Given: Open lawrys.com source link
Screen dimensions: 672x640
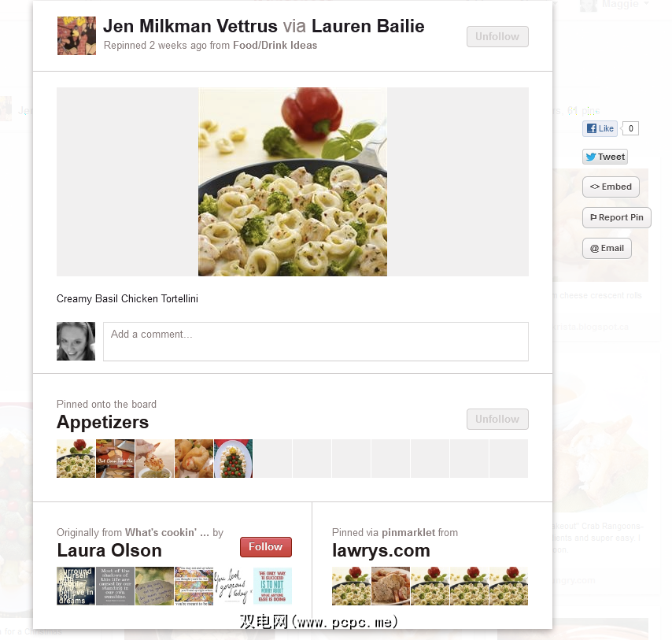Looking at the screenshot, I should (381, 550).
